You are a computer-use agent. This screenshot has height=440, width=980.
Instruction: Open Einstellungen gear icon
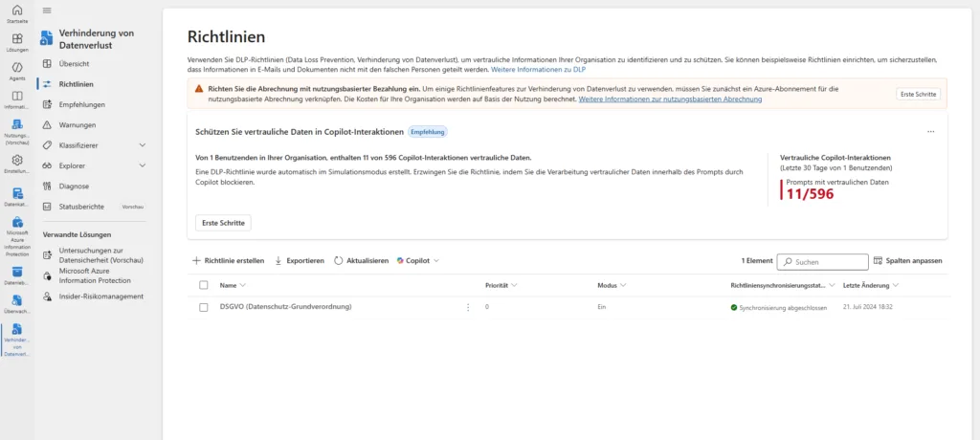(16, 163)
